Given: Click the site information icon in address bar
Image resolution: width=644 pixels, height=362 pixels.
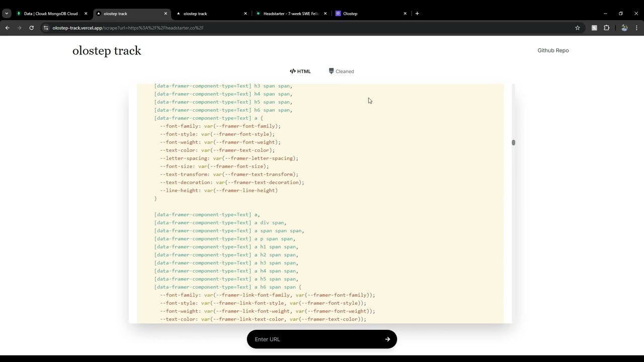Looking at the screenshot, I should pyautogui.click(x=46, y=28).
